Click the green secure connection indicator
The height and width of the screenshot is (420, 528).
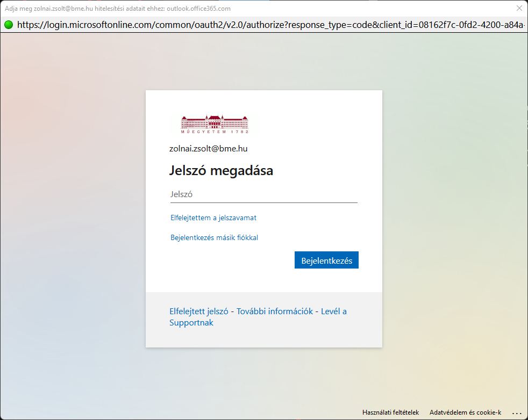pos(9,25)
